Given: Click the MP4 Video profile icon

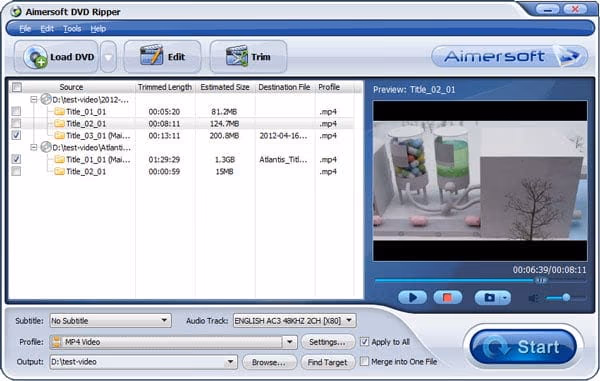Looking at the screenshot, I should click(56, 342).
